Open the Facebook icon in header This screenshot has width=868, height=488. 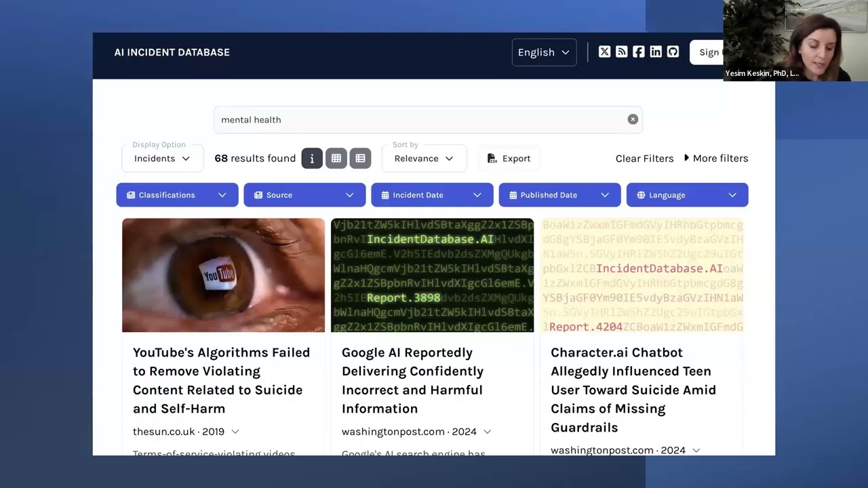coord(638,52)
